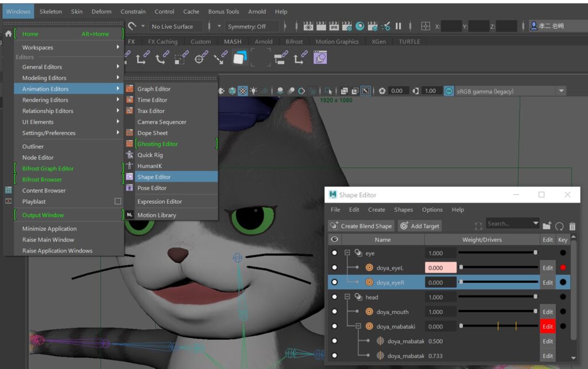Image resolution: width=588 pixels, height=369 pixels.
Task: Toggle visibility circle of the head row
Action: [335, 297]
